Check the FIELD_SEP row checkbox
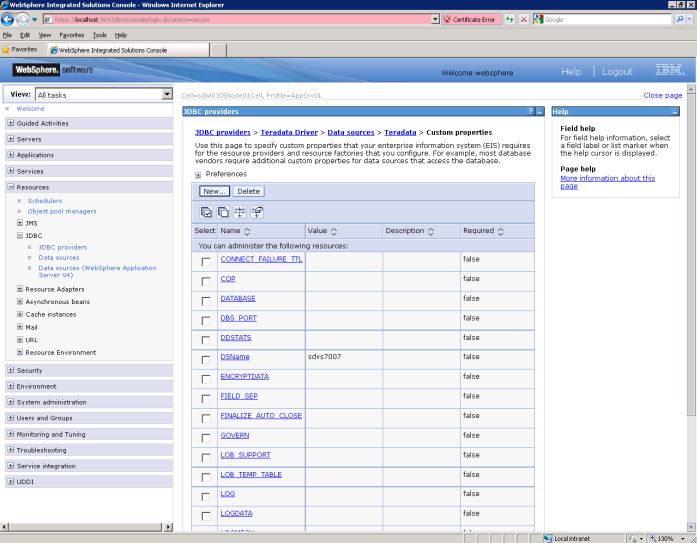 point(206,399)
